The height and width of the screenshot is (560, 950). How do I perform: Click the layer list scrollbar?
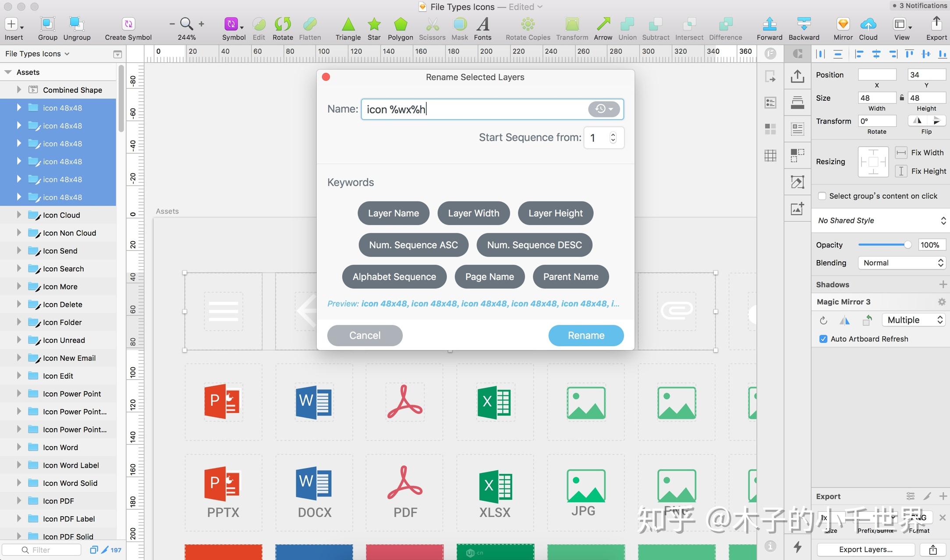pyautogui.click(x=121, y=99)
